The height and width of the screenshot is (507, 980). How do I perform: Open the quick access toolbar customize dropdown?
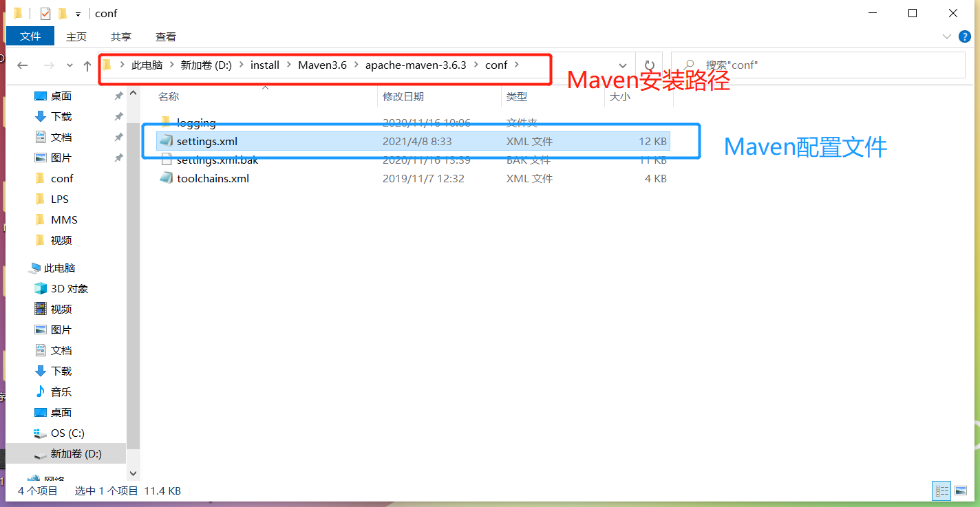(x=76, y=13)
